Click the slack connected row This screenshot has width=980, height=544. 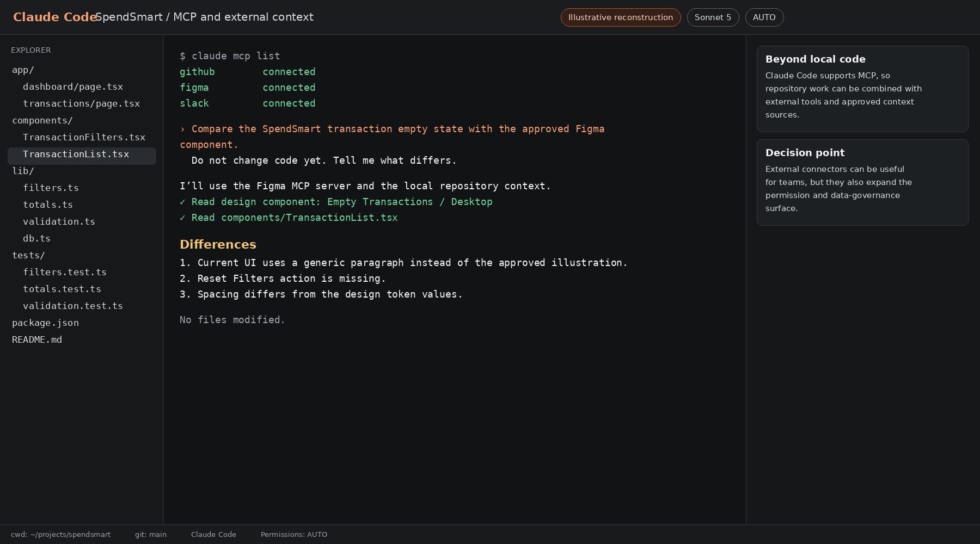pyautogui.click(x=248, y=103)
